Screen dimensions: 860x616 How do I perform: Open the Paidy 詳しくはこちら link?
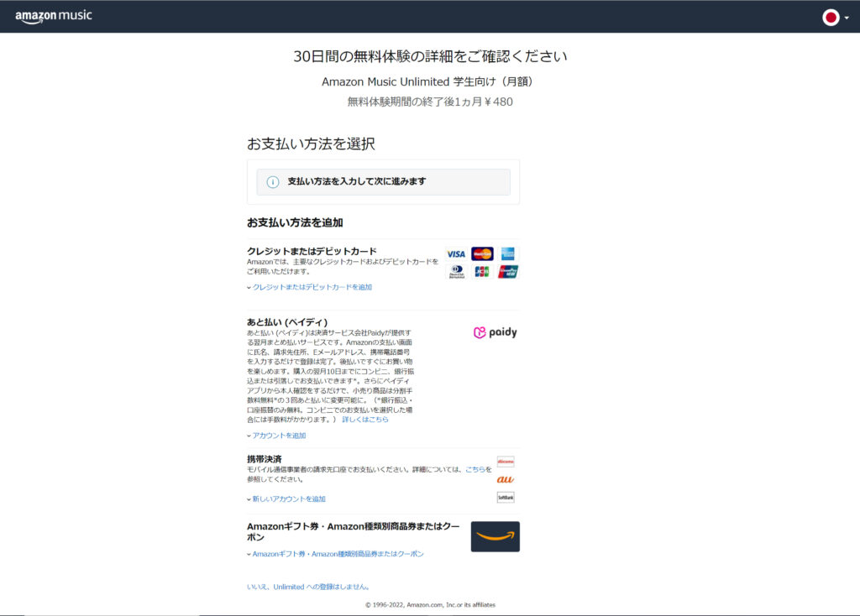pyautogui.click(x=365, y=420)
